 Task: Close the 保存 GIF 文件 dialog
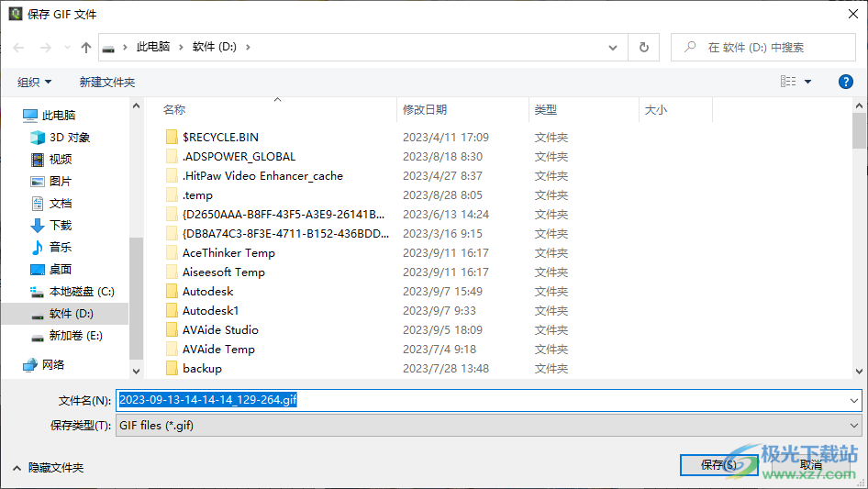(x=853, y=14)
